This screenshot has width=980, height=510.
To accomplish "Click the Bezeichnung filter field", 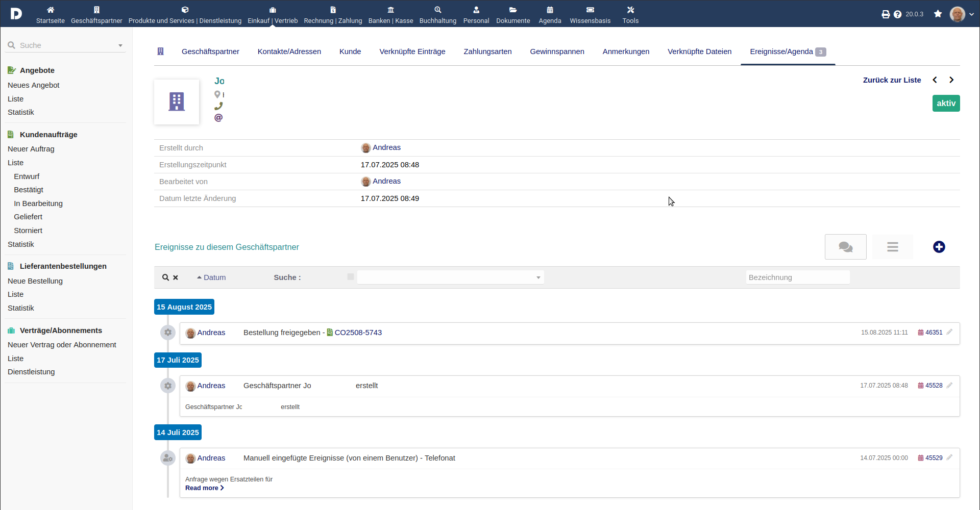I will pyautogui.click(x=797, y=277).
